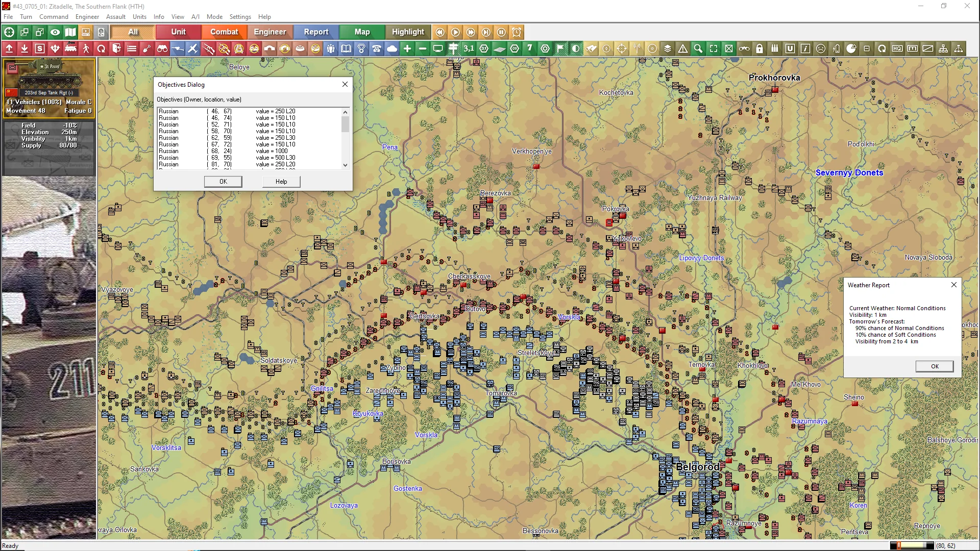The height and width of the screenshot is (551, 980).
Task: Click the alarm clock icon
Action: tap(517, 32)
